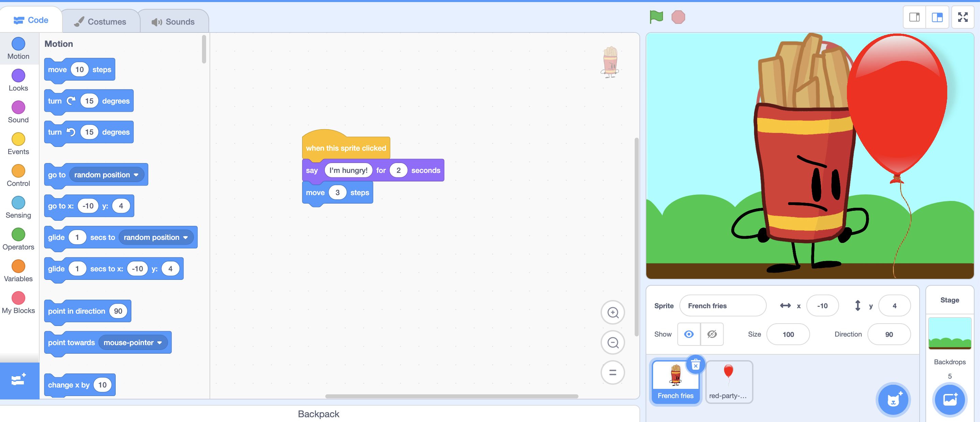Select the red-party balloon sprite thumbnail
The height and width of the screenshot is (422, 980).
[x=728, y=382]
